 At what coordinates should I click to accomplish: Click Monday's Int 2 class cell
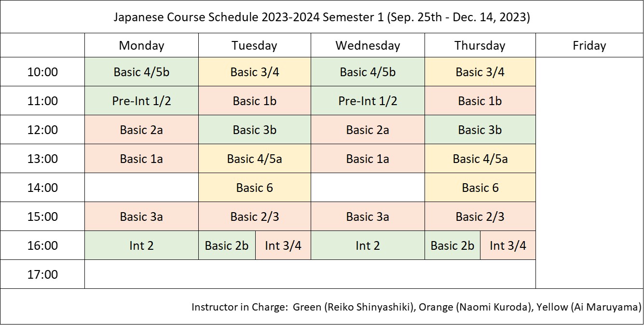141,245
